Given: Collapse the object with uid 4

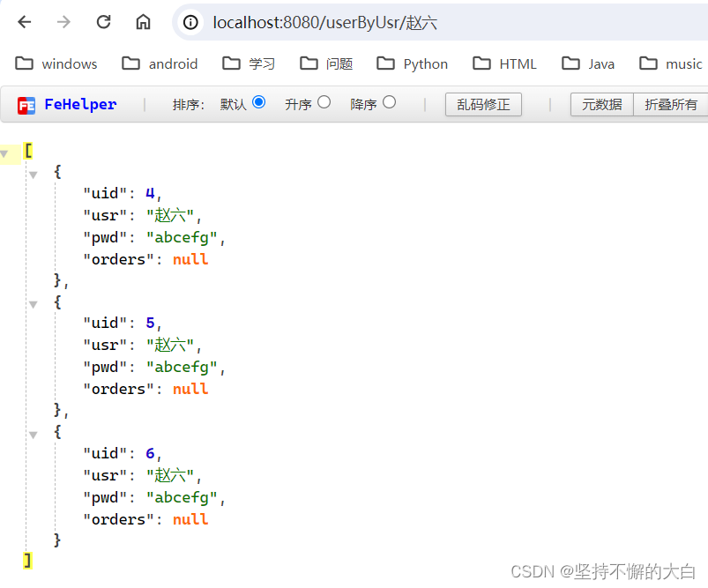Looking at the screenshot, I should (x=33, y=175).
